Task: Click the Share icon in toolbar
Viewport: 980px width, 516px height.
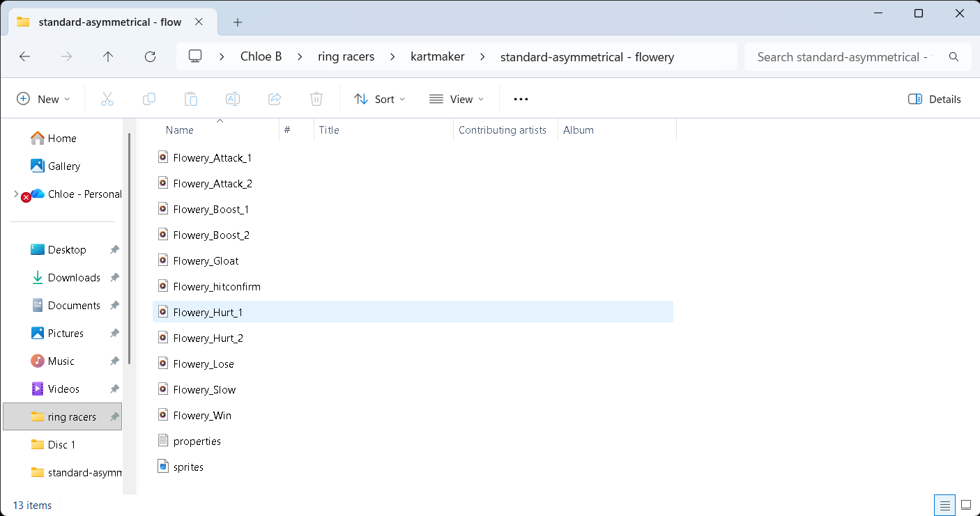Action: (275, 99)
